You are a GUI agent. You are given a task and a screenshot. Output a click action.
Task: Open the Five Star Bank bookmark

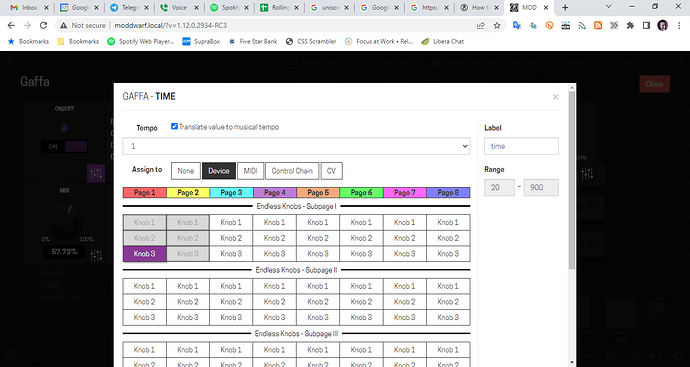(253, 41)
